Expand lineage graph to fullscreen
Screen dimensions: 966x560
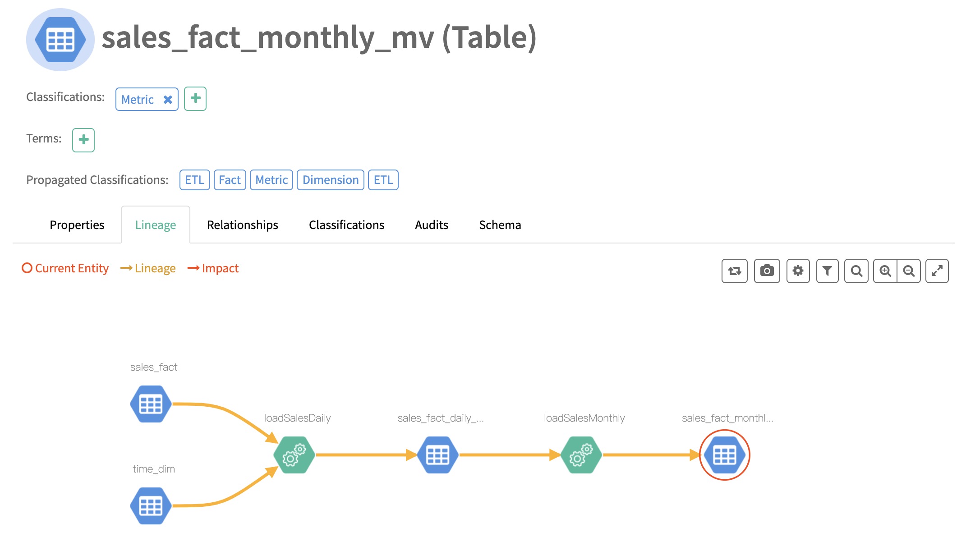coord(937,271)
